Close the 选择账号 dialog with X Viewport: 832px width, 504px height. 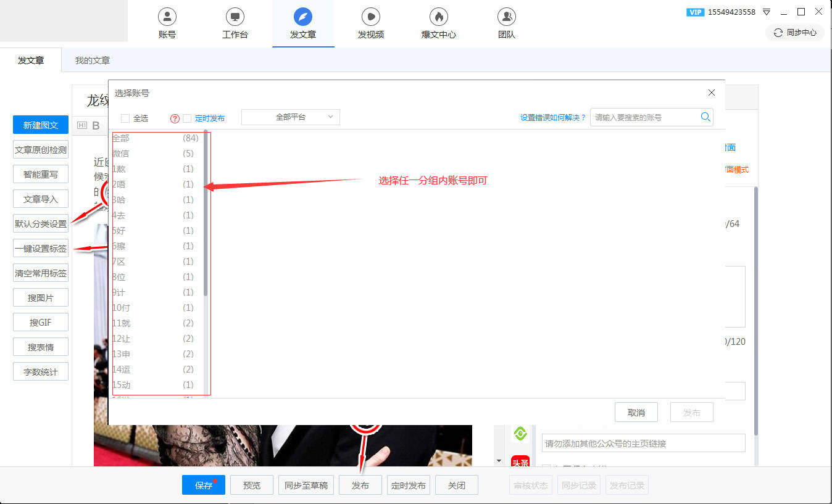tap(712, 93)
